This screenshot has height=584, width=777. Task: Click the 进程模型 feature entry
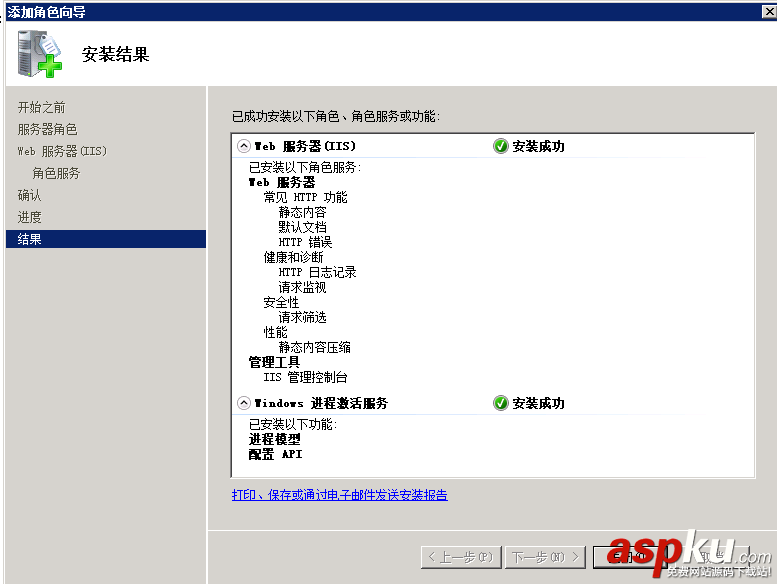click(275, 439)
